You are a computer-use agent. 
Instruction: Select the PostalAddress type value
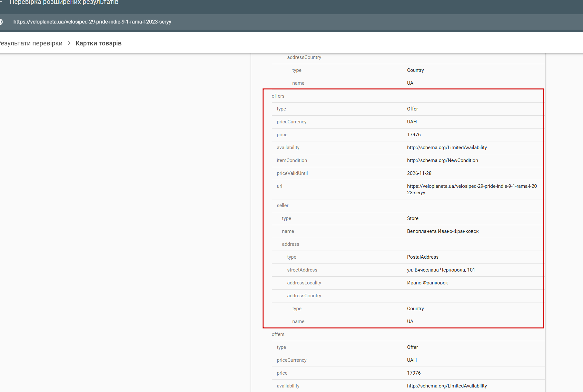pyautogui.click(x=423, y=257)
